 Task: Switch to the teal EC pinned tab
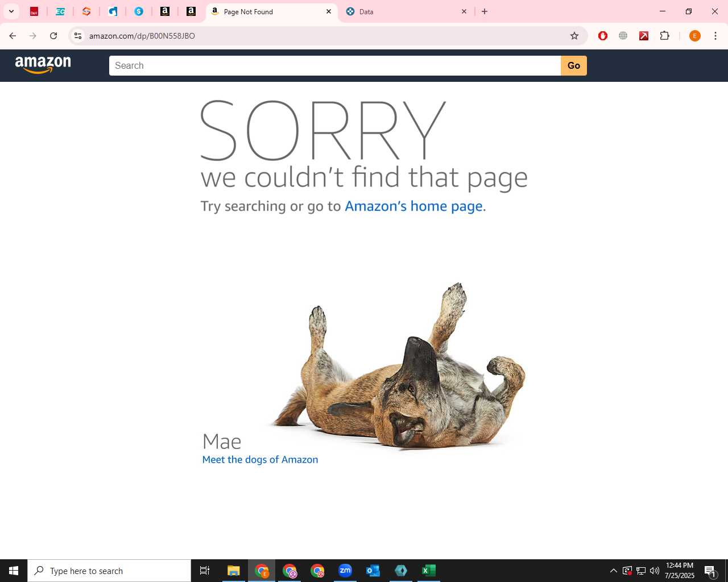click(60, 11)
